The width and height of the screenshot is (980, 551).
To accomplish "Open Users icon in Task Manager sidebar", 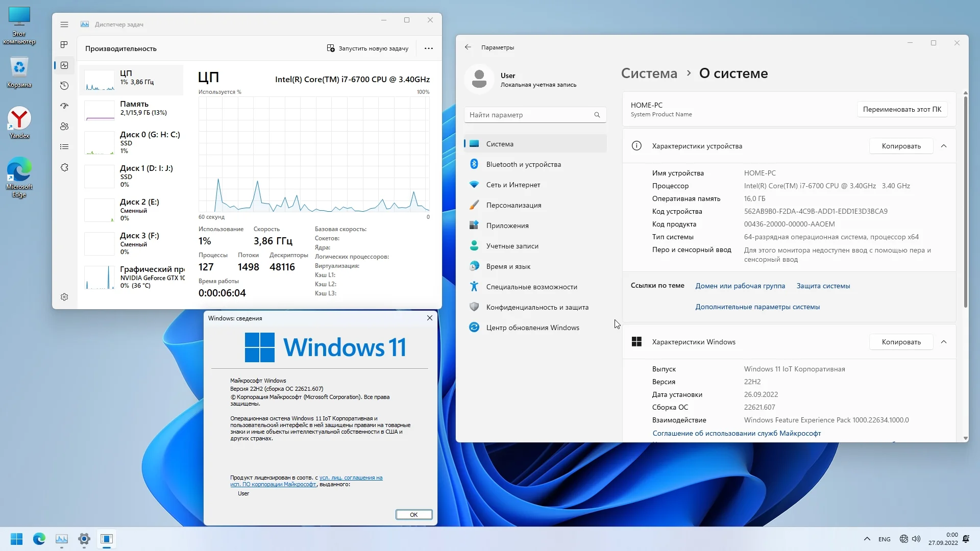I will pyautogui.click(x=64, y=127).
